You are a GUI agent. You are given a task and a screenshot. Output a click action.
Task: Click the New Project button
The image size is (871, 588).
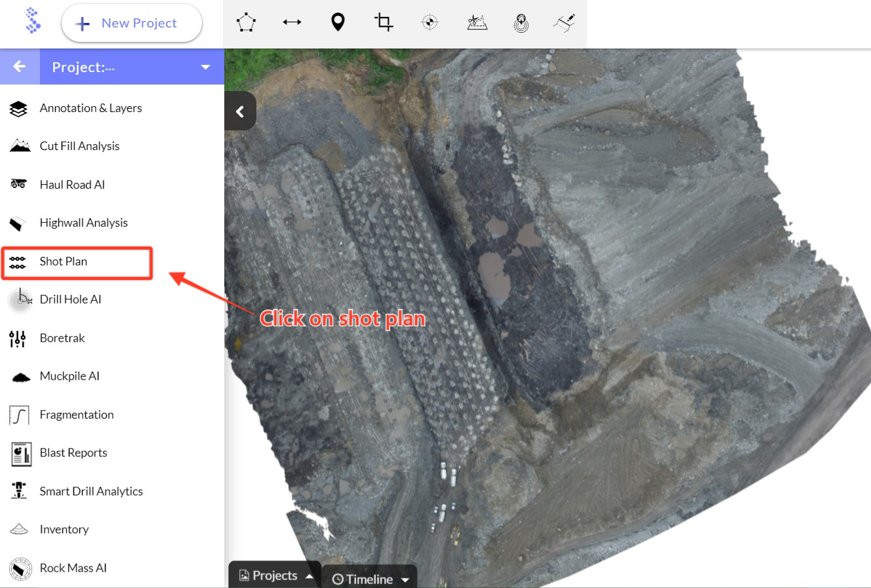tap(132, 24)
